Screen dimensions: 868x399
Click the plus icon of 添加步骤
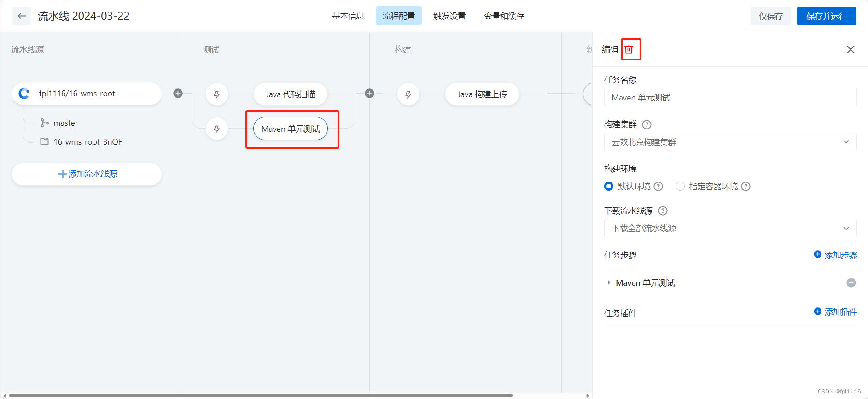click(818, 254)
